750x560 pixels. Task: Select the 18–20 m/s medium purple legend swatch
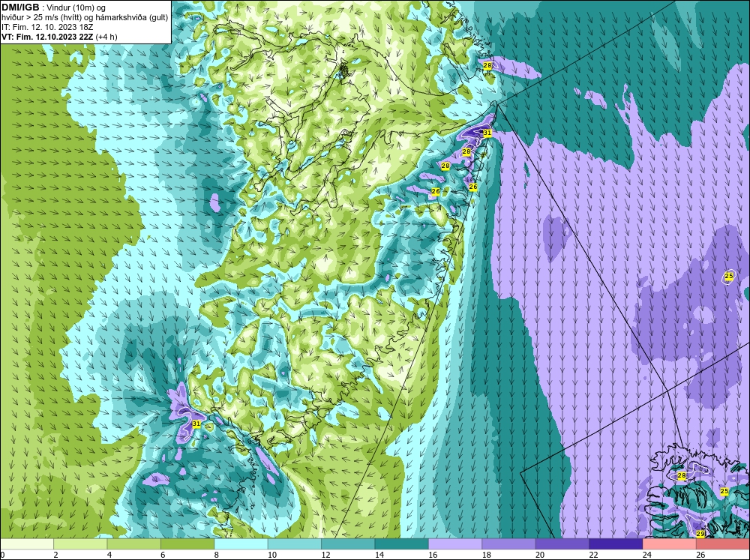click(509, 544)
